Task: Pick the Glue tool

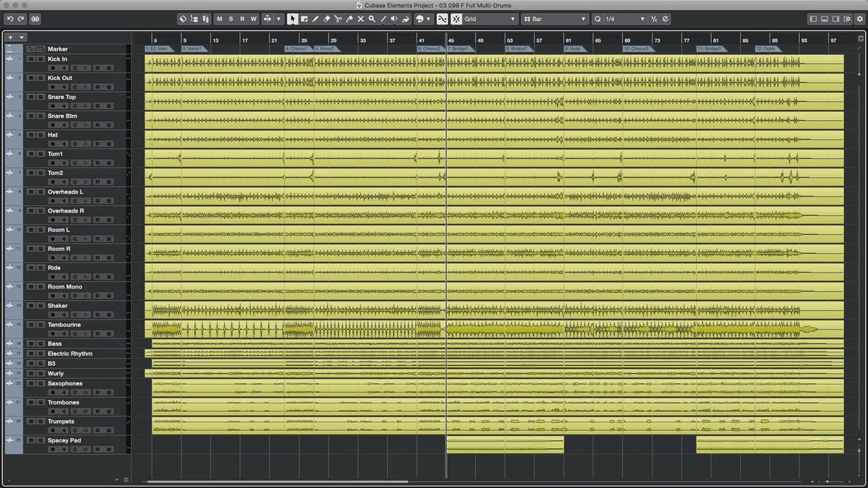Action: point(349,19)
